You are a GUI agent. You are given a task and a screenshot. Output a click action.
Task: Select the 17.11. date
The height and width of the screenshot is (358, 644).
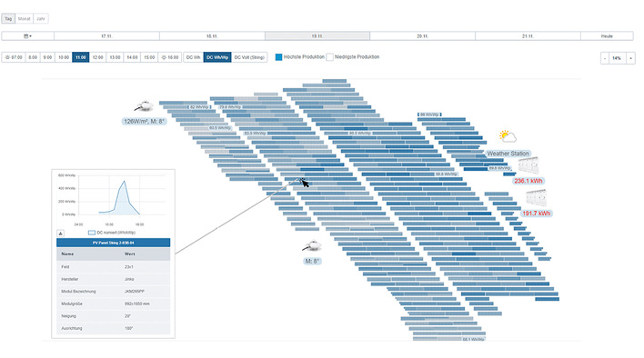(106, 36)
